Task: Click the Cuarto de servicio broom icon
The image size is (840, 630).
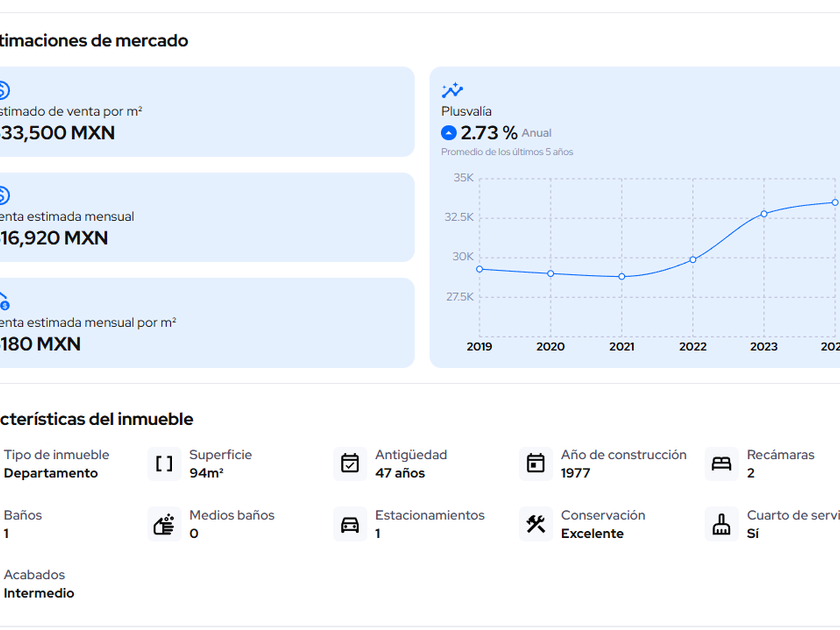Action: 721,524
